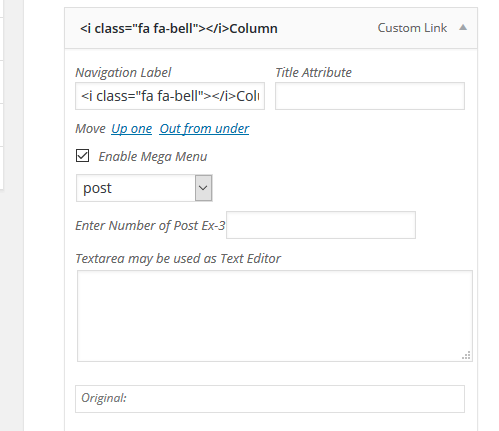Screen dimensions: 499x431
Task: Click inside the Text Editor textarea
Action: click(275, 316)
